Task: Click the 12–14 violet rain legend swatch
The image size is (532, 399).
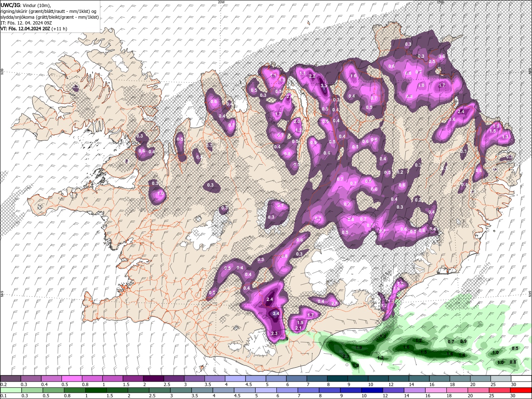Action: point(393,390)
